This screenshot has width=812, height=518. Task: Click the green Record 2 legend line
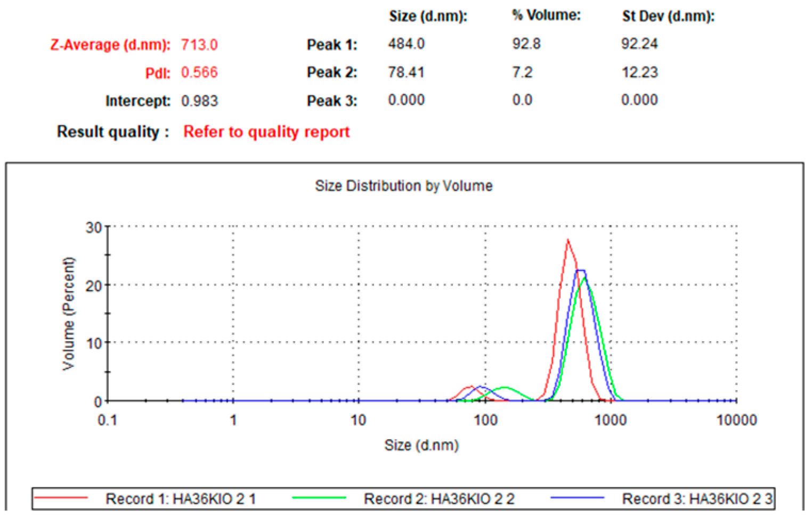[319, 498]
